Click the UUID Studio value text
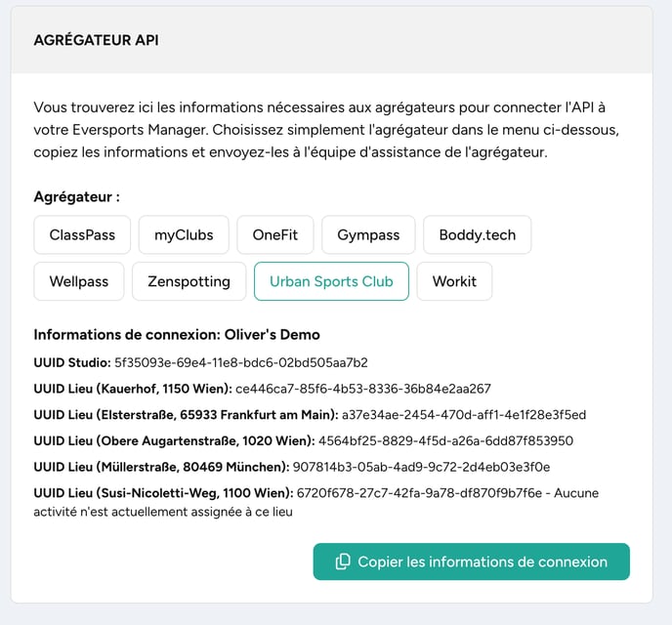This screenshot has height=625, width=672. point(241,363)
